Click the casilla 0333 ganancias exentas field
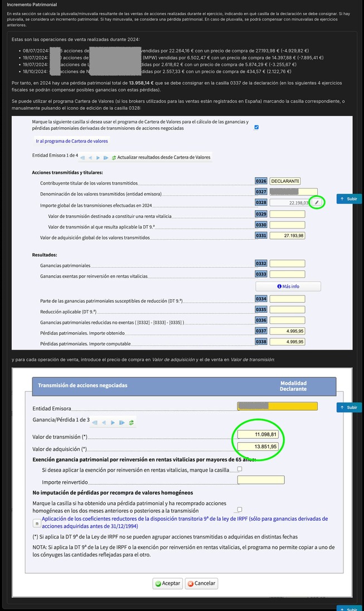This screenshot has height=611, width=364. (287, 274)
